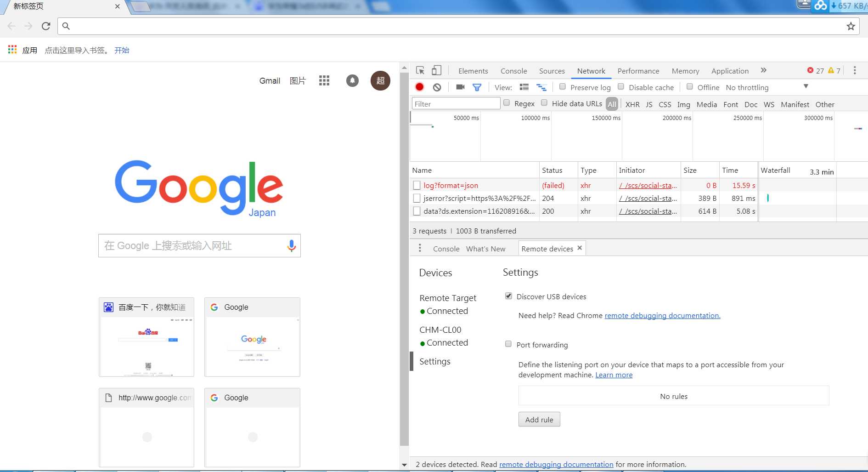Open remote debugging documentation link in Settings
Viewport: 868px width, 472px height.
pos(662,315)
